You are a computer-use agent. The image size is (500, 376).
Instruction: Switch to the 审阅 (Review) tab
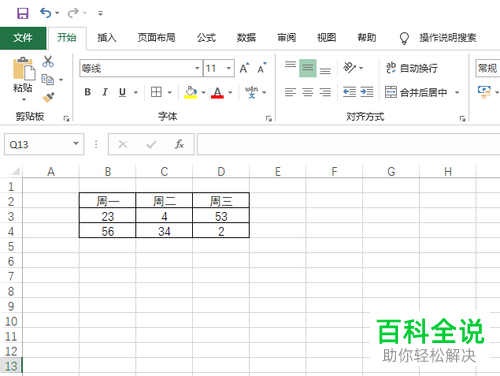coord(286,38)
